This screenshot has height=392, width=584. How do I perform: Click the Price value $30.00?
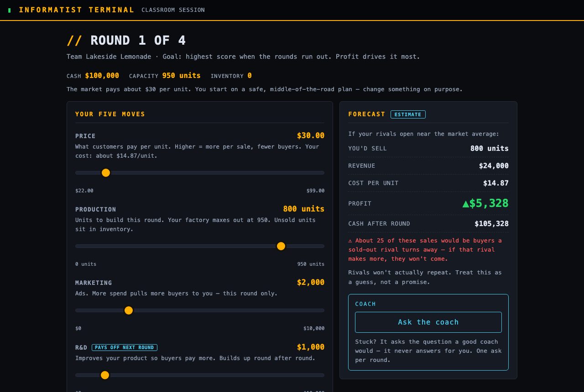tap(311, 135)
